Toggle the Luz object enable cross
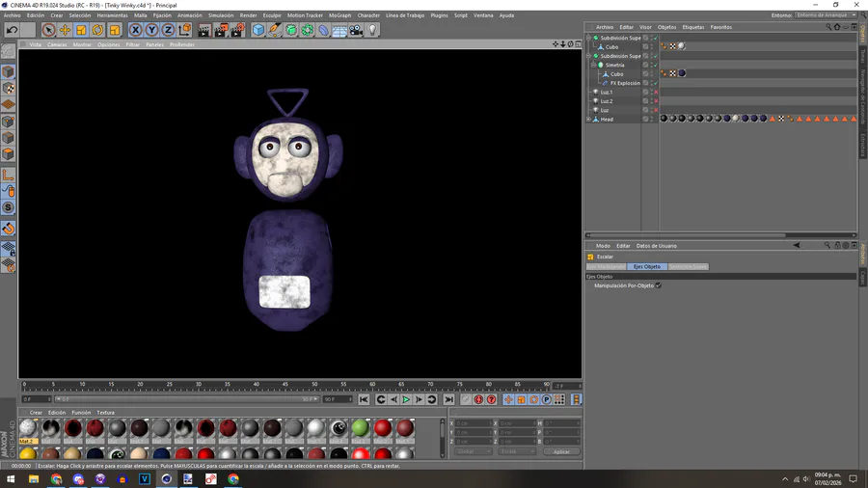The height and width of the screenshot is (488, 868). 657,110
